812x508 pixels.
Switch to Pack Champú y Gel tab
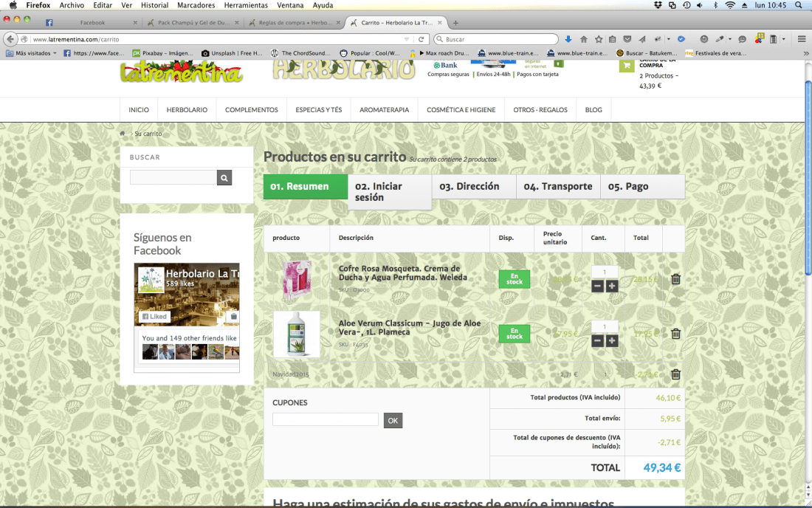pyautogui.click(x=193, y=23)
